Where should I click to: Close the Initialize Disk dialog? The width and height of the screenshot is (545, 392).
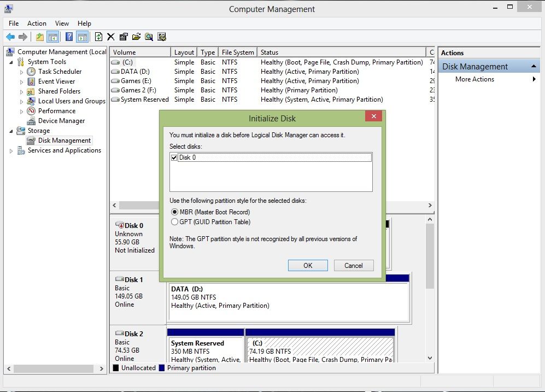[374, 116]
